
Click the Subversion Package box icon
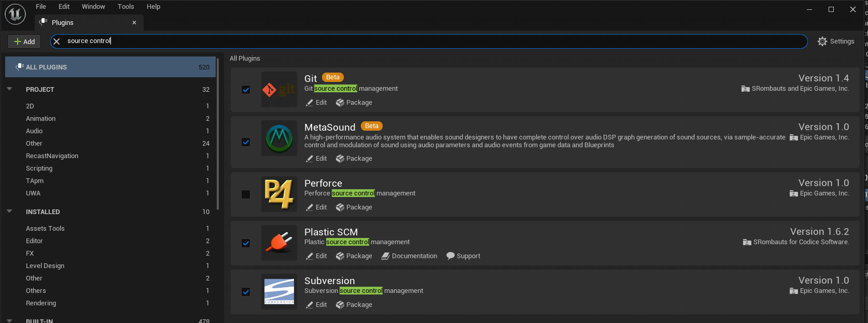coord(340,305)
